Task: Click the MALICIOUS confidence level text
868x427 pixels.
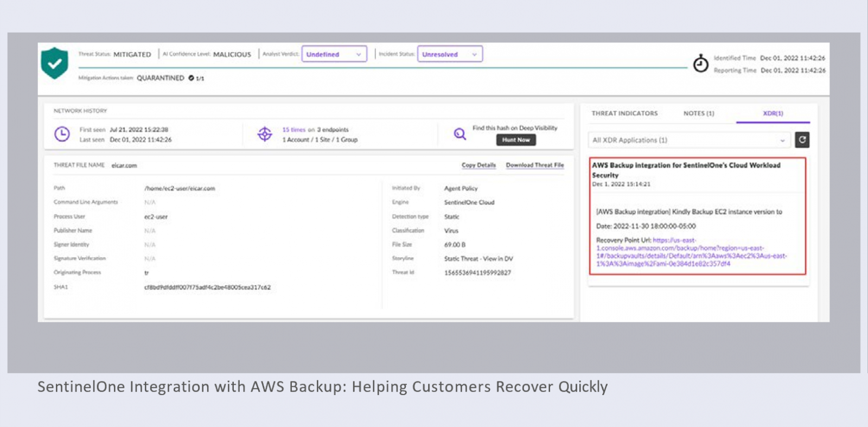Action: 232,54
